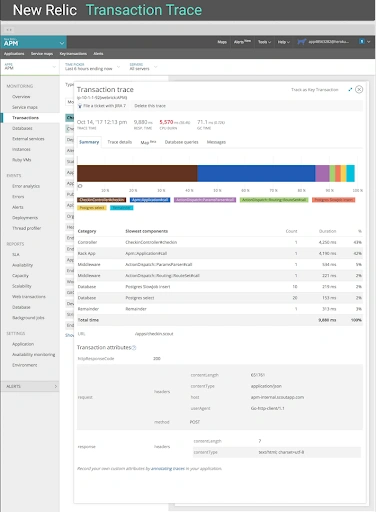Open Scalability report in the sidebar

coord(22,286)
